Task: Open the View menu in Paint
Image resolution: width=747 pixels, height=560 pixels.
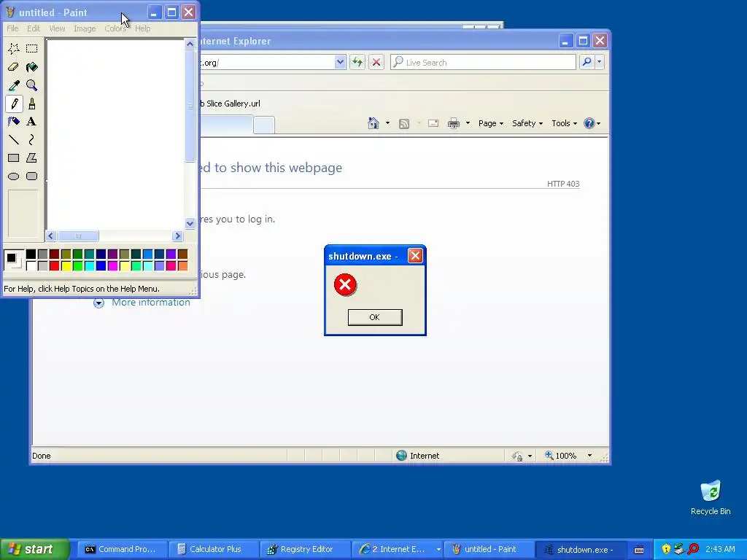Action: (x=57, y=28)
